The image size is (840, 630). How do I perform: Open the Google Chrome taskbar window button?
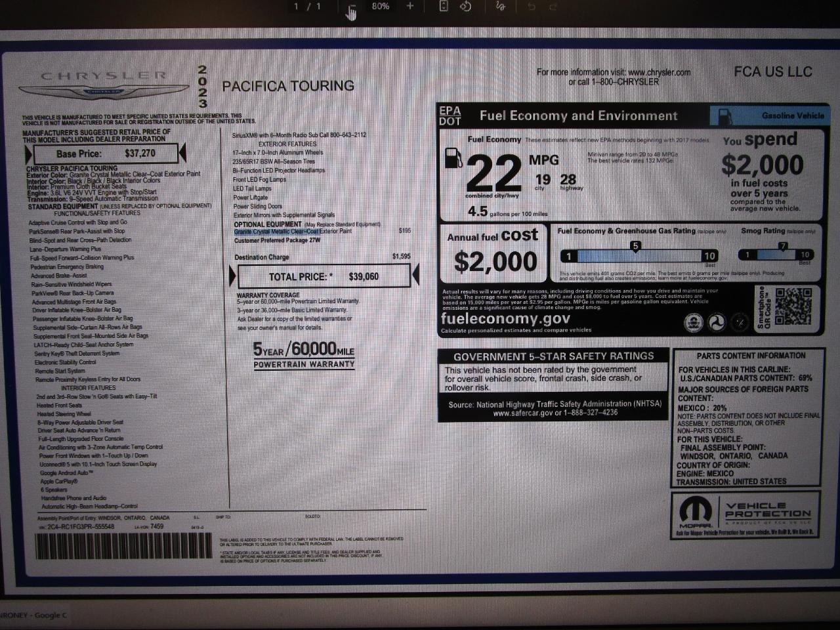(x=34, y=616)
